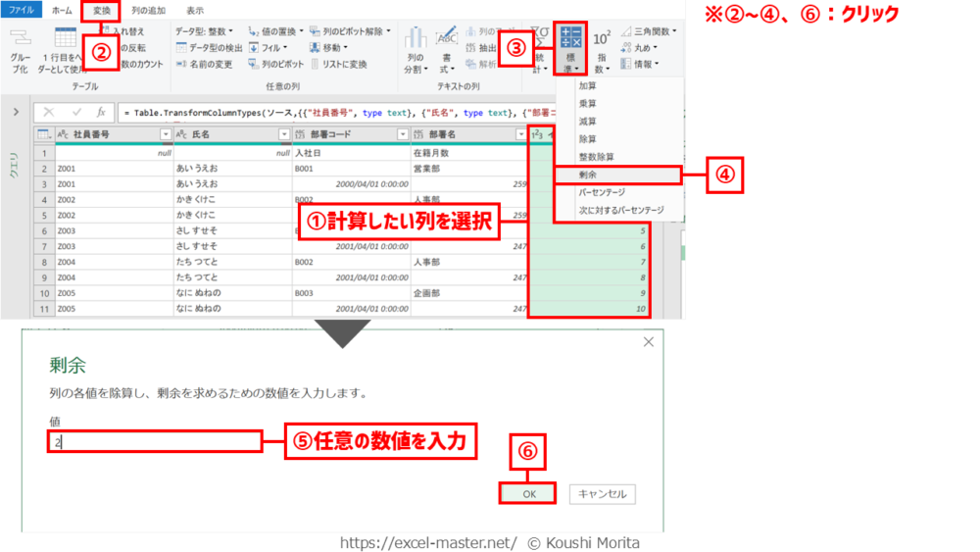Switch to the 変換 ribbon tab
980x552 pixels.
[101, 11]
